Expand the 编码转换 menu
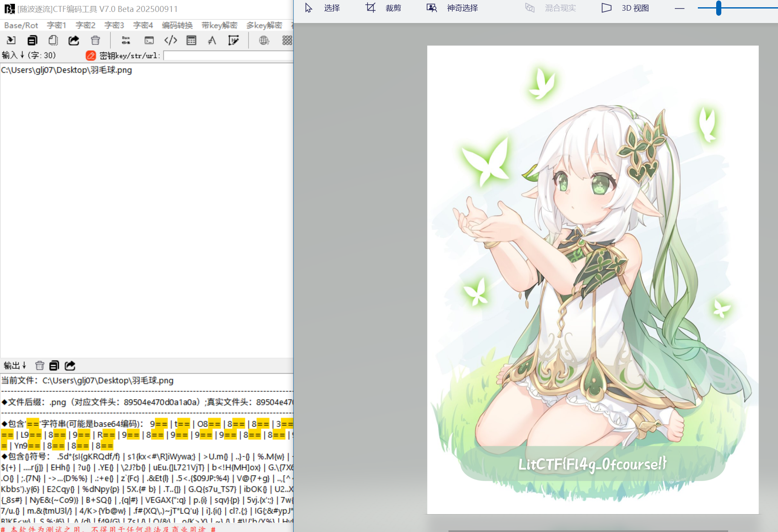 177,26
